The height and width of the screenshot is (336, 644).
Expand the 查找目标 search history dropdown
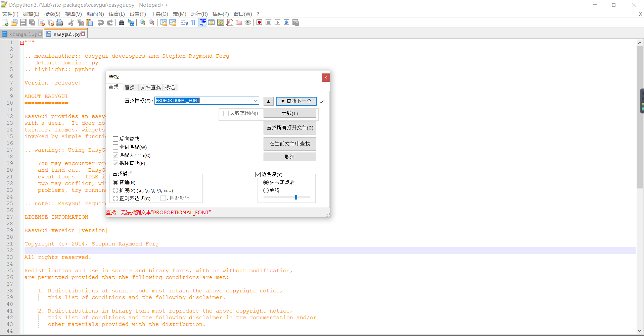(256, 101)
